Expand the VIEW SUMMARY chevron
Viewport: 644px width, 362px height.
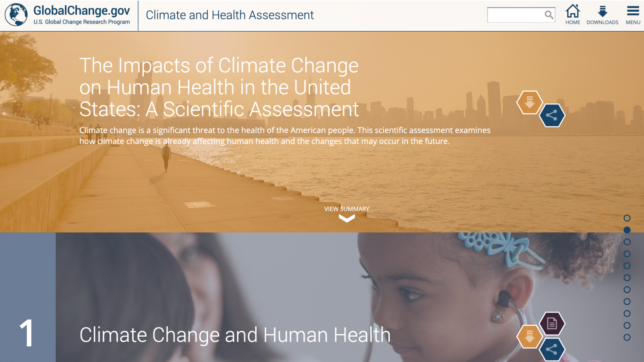pos(347,218)
